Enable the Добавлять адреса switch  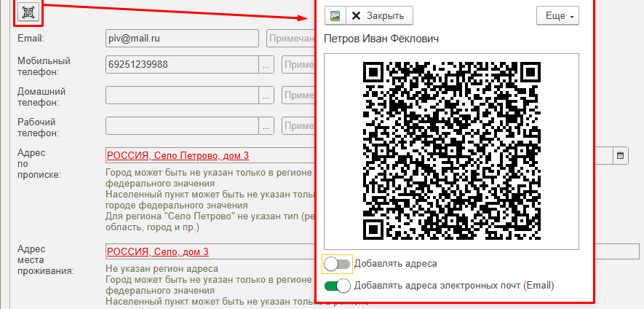point(338,264)
